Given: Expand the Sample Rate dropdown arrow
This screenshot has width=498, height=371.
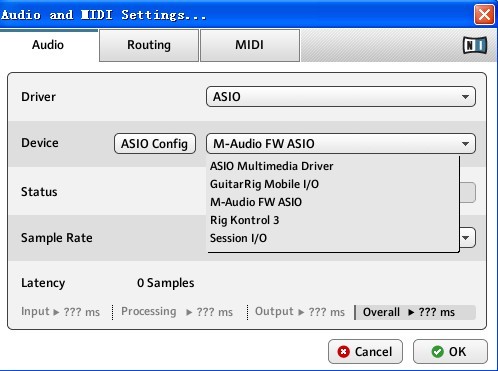Looking at the screenshot, I should point(467,238).
